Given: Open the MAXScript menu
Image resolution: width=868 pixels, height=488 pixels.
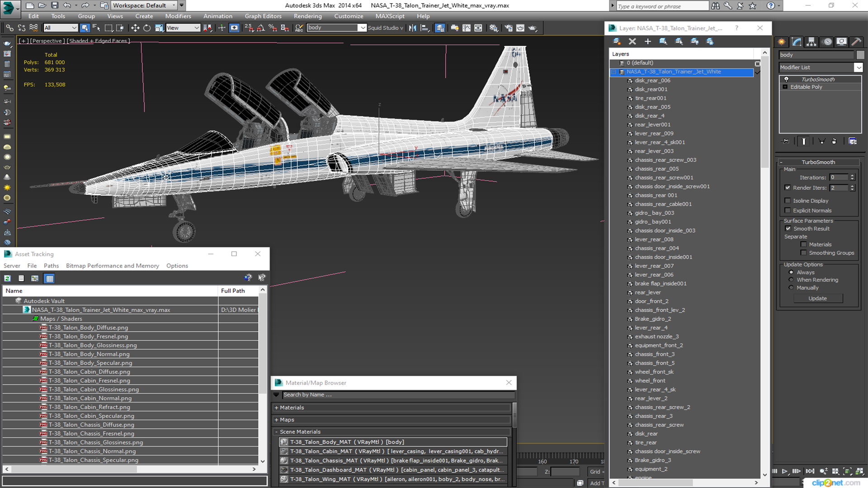Looking at the screenshot, I should click(x=390, y=16).
